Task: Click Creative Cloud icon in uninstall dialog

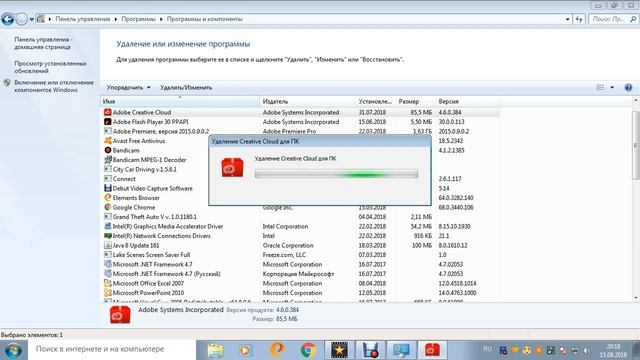Action: tap(232, 167)
